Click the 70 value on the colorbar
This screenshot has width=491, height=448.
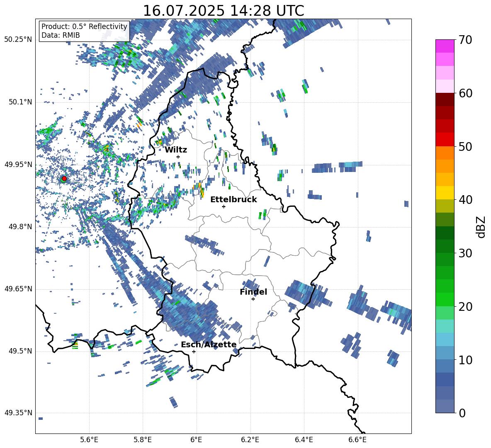[x=465, y=40]
